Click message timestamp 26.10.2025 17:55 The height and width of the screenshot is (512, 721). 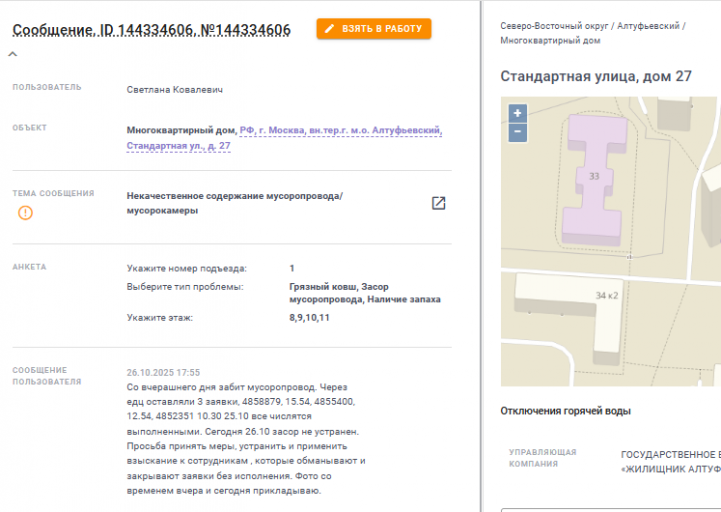(163, 372)
